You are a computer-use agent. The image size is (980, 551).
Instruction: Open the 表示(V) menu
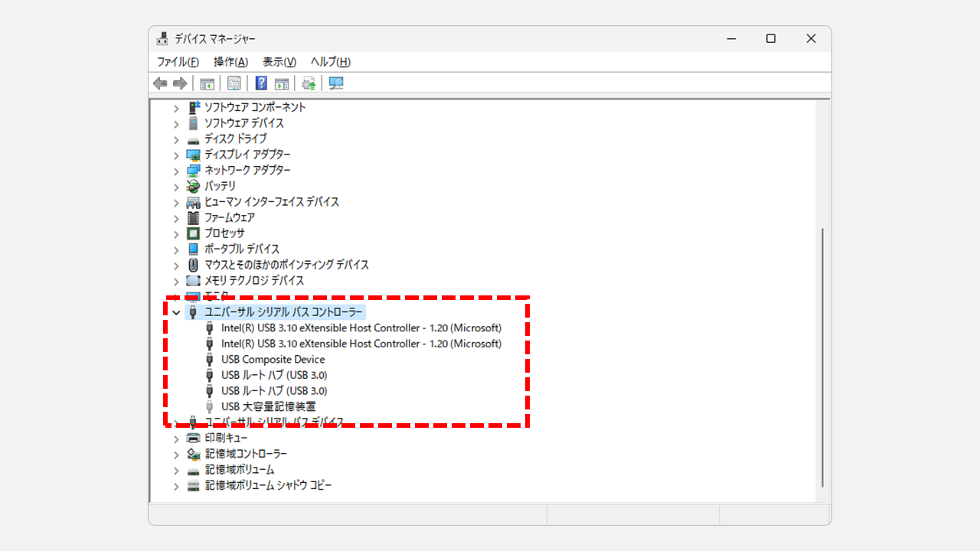coord(279,62)
